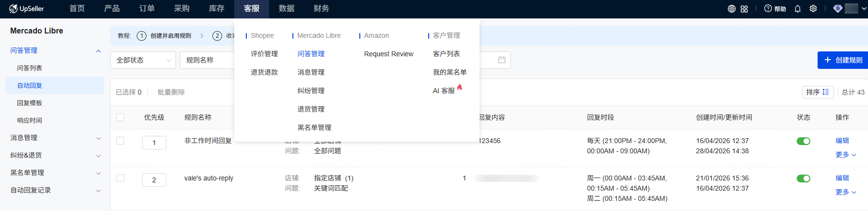This screenshot has height=211, width=868.
Task: Toggle select-all checkbox in table header
Action: [x=120, y=117]
